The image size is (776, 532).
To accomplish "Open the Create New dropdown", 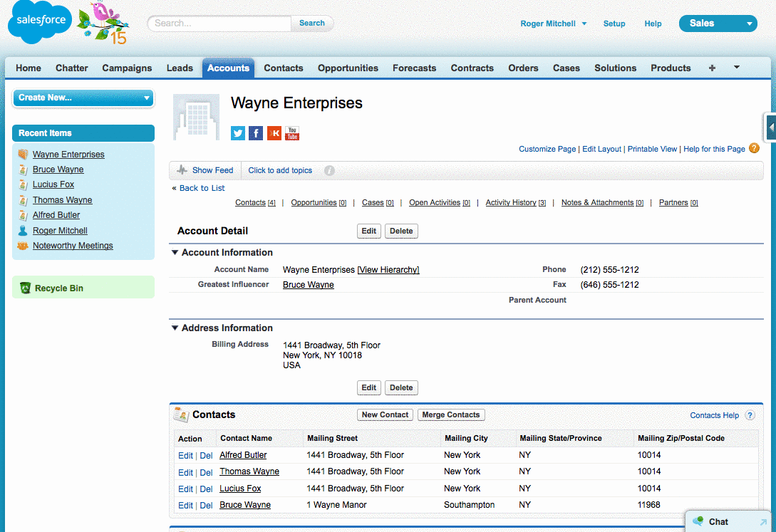I will (x=83, y=98).
